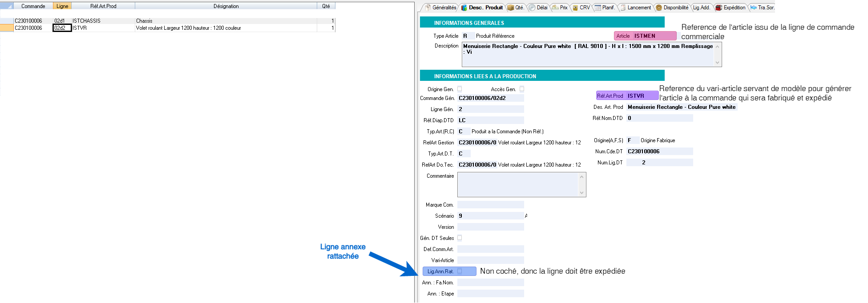Tick the Gén. DT Seules checkbox
This screenshot has width=868, height=303.
point(460,238)
